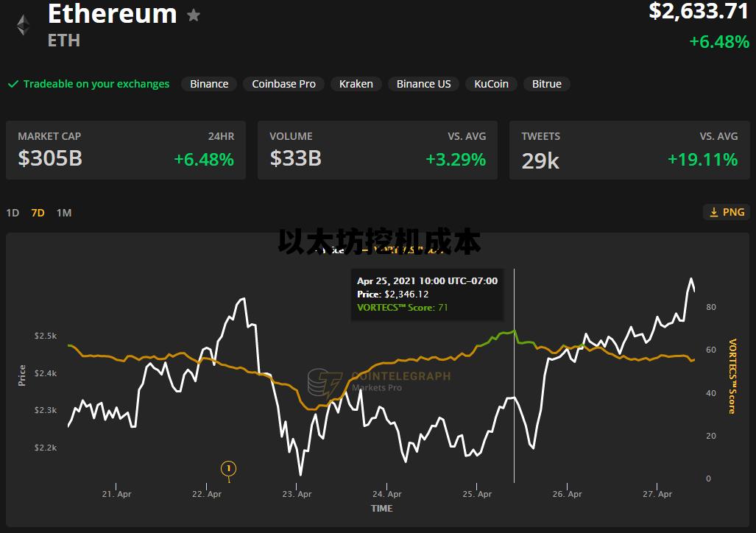This screenshot has height=533, width=756.
Task: Switch chart to 7D timeframe
Action: pyautogui.click(x=38, y=213)
